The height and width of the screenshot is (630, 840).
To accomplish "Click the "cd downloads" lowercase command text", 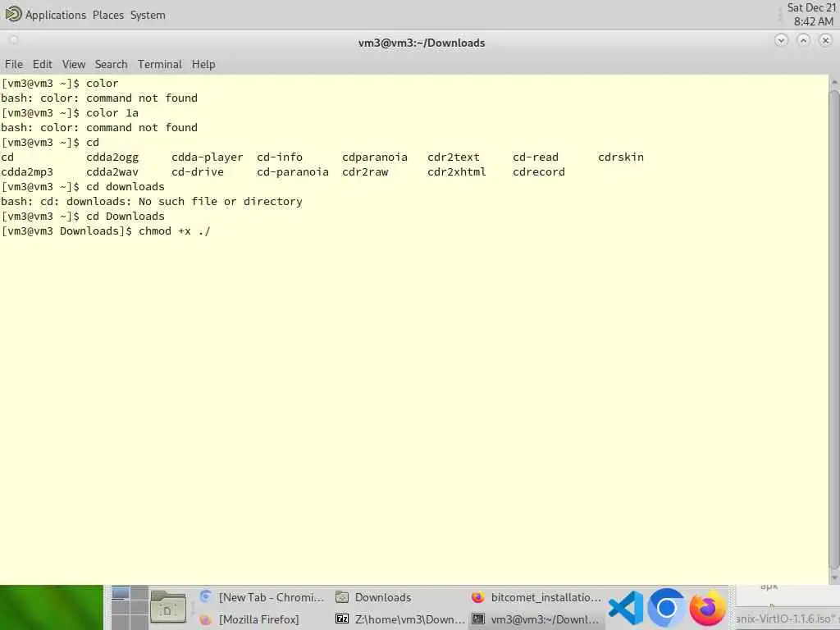I will pos(126,187).
